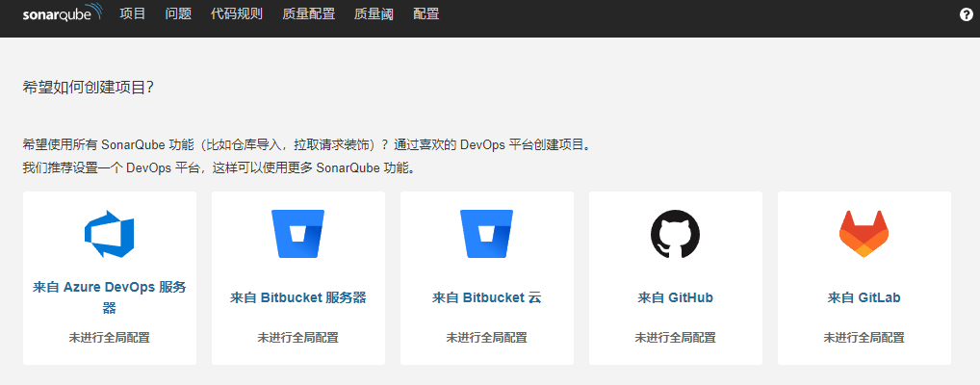The height and width of the screenshot is (385, 980).
Task: Select 来自 Azure DevOps 服务器 link
Action: click(x=110, y=297)
